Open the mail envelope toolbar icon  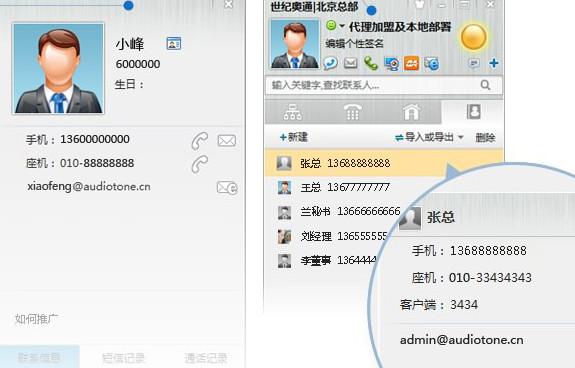(x=351, y=63)
